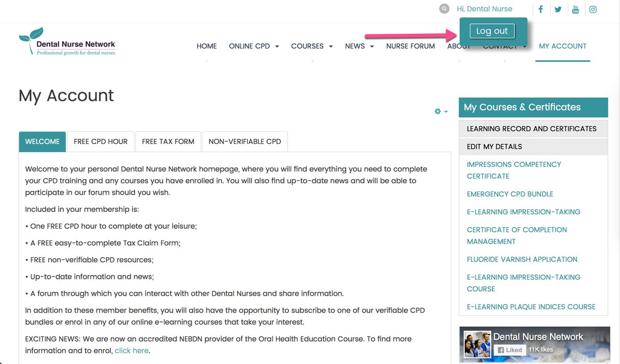Screen dimensions: 620x364
Task: Switch to the FREE CPD HOUR tab
Action: (101, 141)
